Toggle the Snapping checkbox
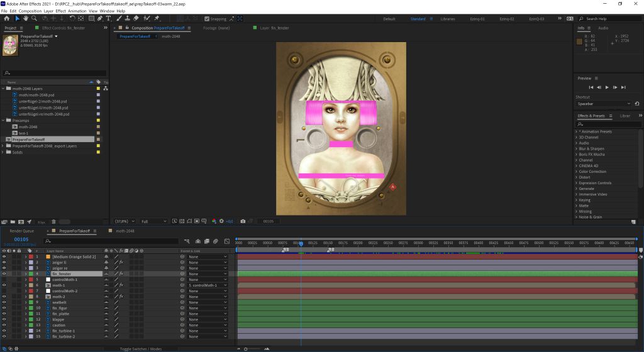This screenshot has height=352, width=644. coord(206,19)
